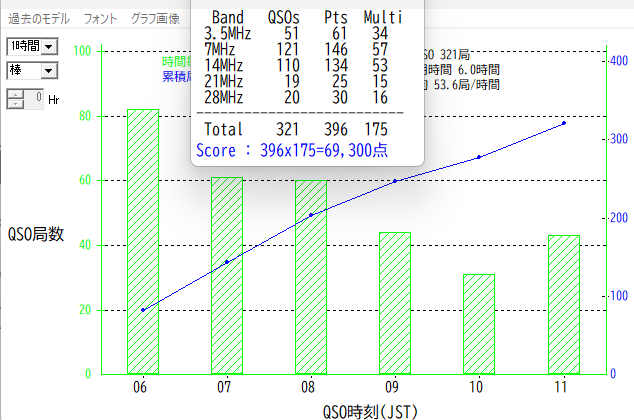Click the hatched bar for hour 06
This screenshot has height=420, width=634.
[x=143, y=241]
